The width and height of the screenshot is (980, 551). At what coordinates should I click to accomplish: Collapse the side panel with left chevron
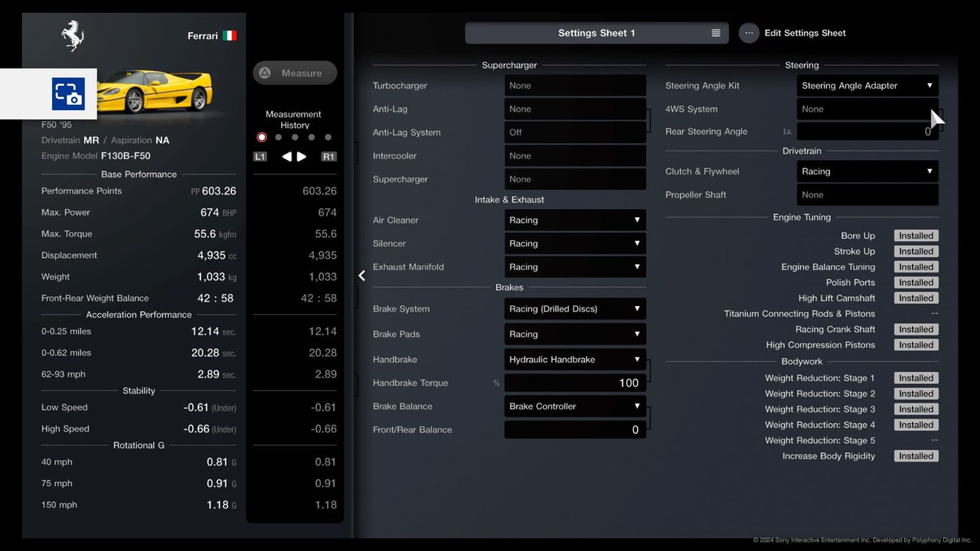tap(362, 275)
